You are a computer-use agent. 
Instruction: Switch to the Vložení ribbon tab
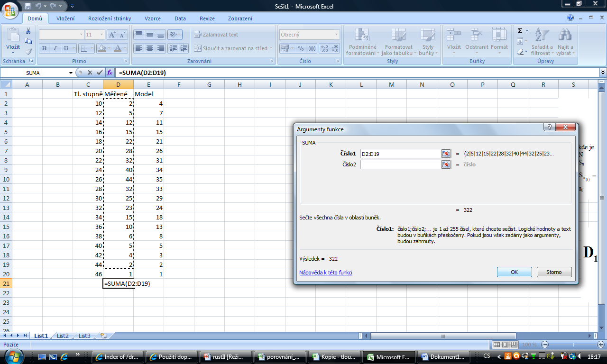pyautogui.click(x=65, y=18)
